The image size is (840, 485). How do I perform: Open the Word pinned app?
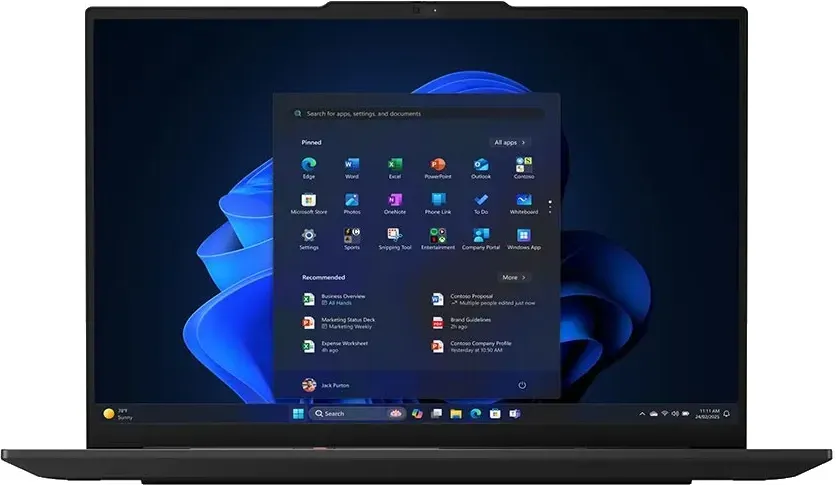(352, 168)
